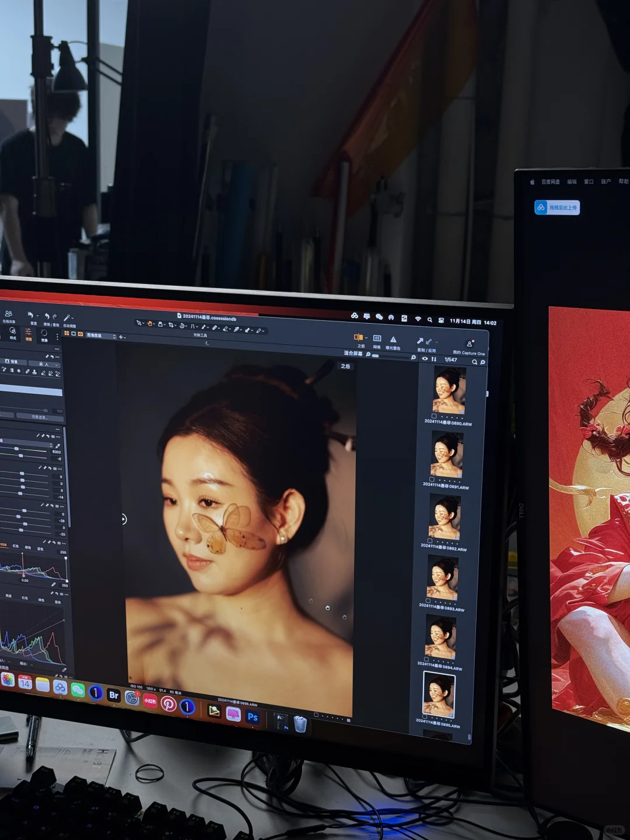Click the 自动调整 auto adjust wand
Viewport: 630px width, 840px height.
coord(68,317)
